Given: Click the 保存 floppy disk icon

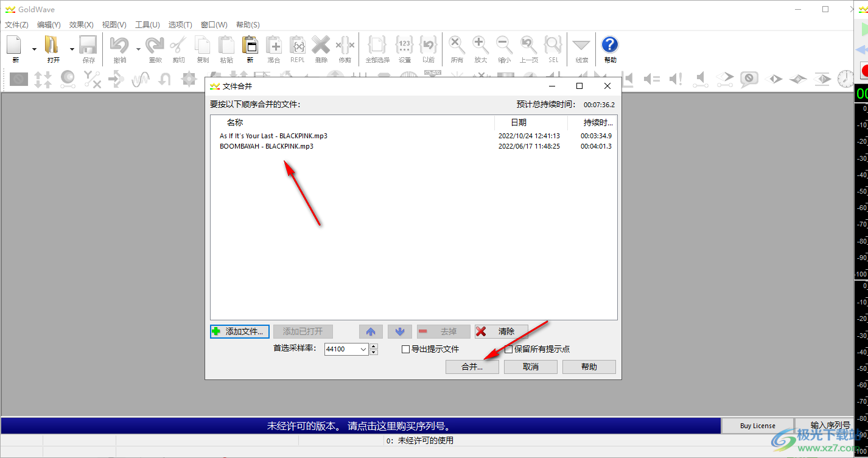Looking at the screenshot, I should (x=88, y=46).
